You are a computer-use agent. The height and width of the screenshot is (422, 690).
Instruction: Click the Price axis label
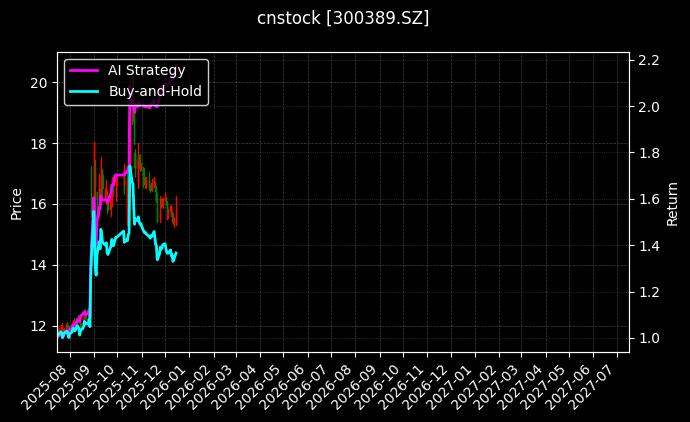pos(16,204)
